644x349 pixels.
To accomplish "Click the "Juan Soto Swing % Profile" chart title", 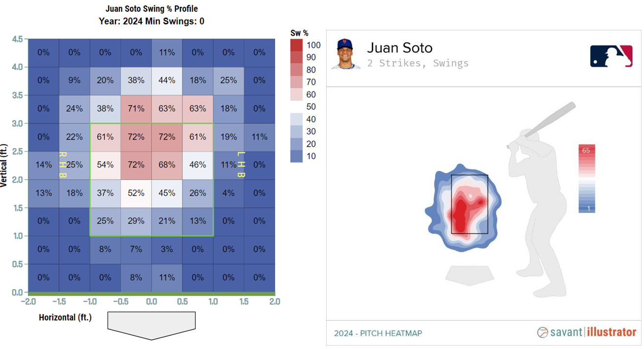I will [x=152, y=9].
